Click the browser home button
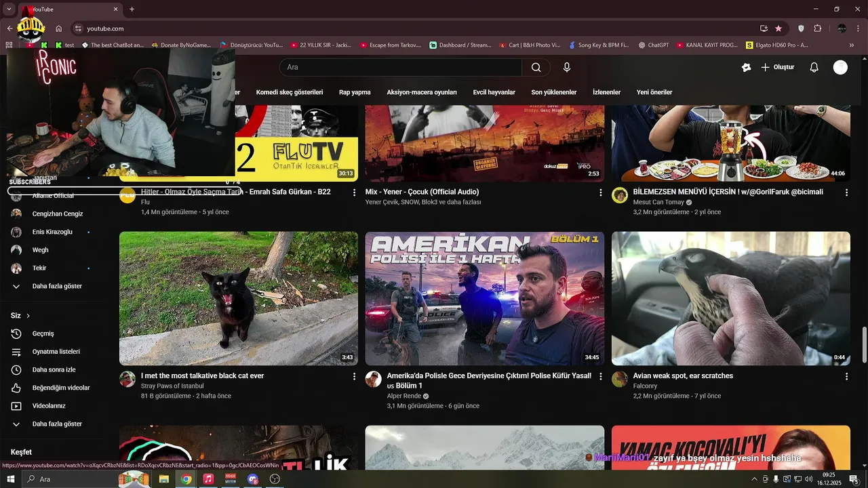868x488 pixels. point(59,28)
